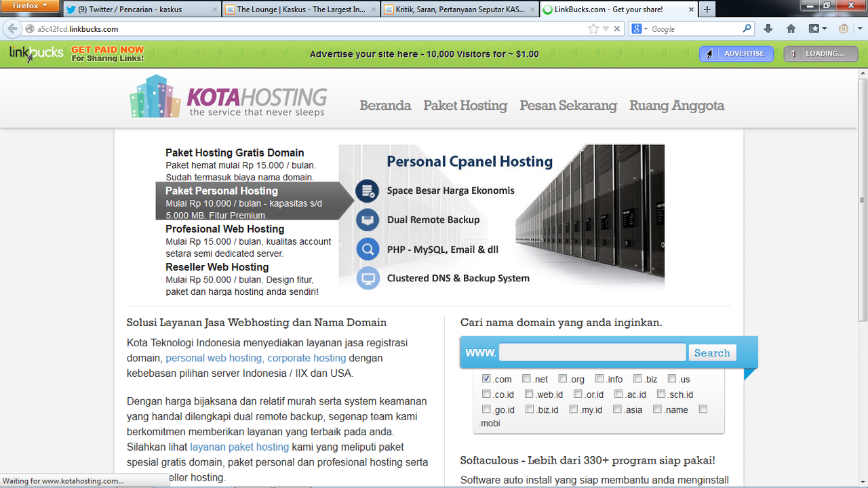The image size is (868, 488).
Task: Select the Paket Personal Hosting slide item
Action: click(x=254, y=201)
